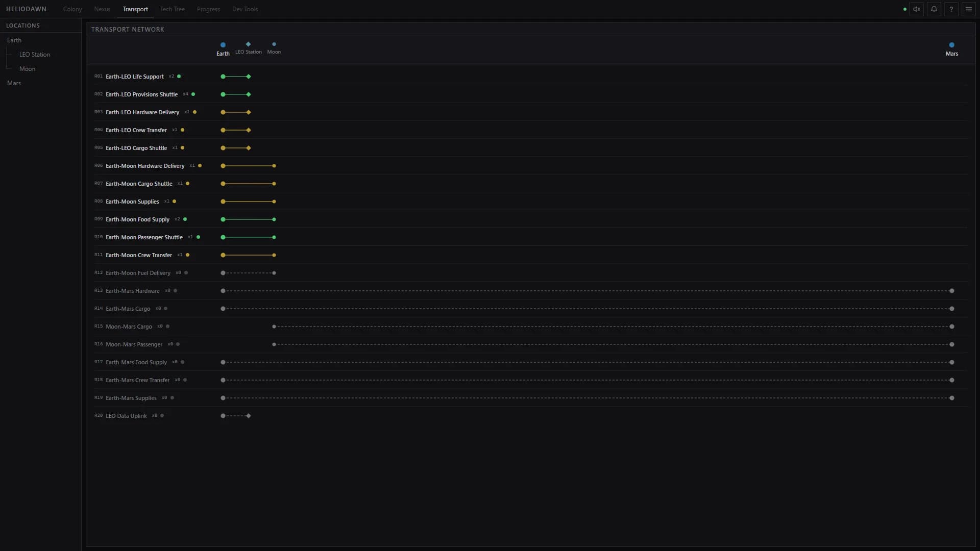Click LEO diamond endpoint of Earth-LEO Life Support route
This screenshot has height=551, width=980.
pyautogui.click(x=249, y=77)
